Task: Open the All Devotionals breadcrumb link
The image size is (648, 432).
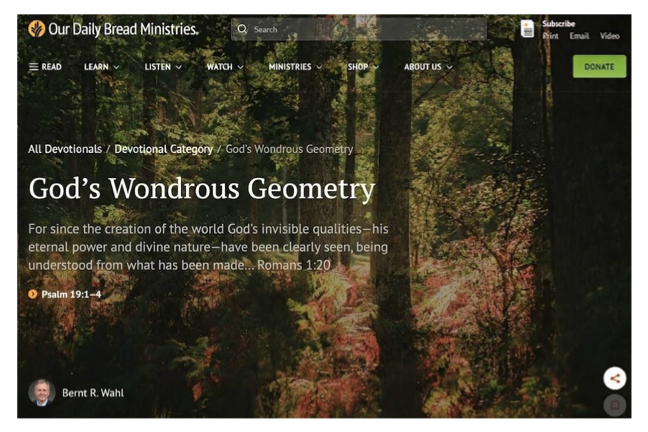Action: [65, 149]
